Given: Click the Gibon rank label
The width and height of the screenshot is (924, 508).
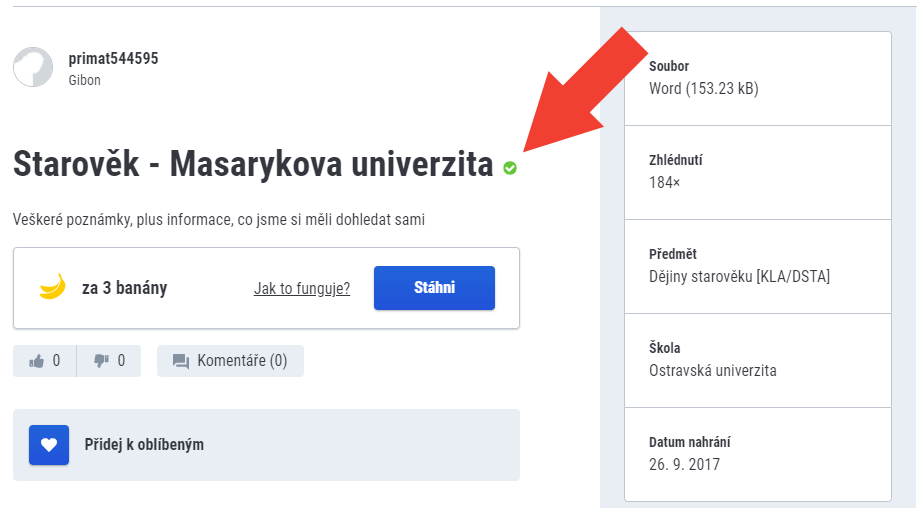Looking at the screenshot, I should tap(85, 80).
